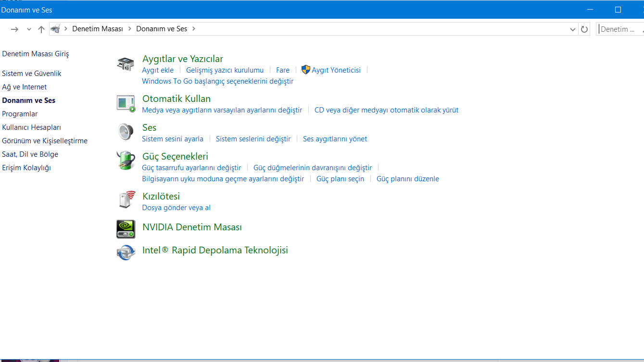
Task: Refresh the Control Panel view
Action: 584,29
